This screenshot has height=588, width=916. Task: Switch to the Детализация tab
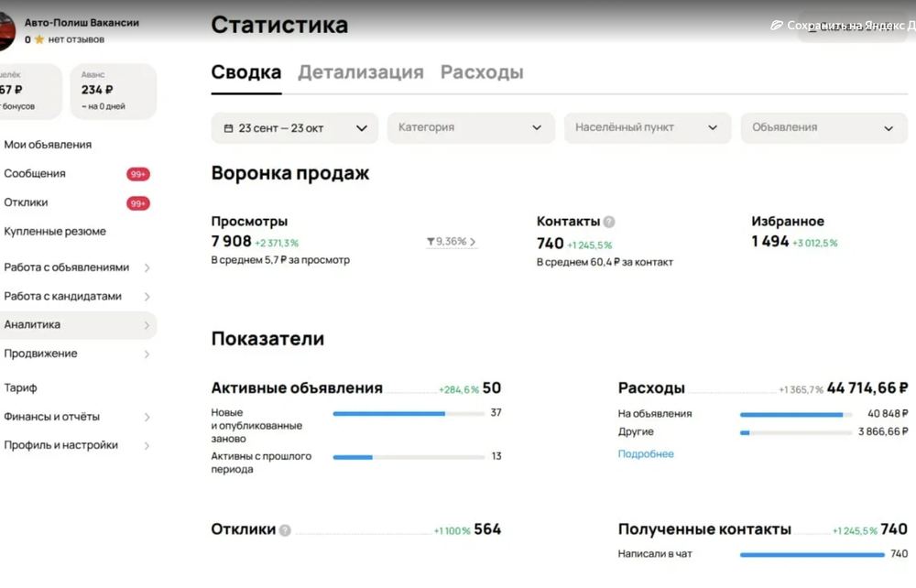[361, 72]
